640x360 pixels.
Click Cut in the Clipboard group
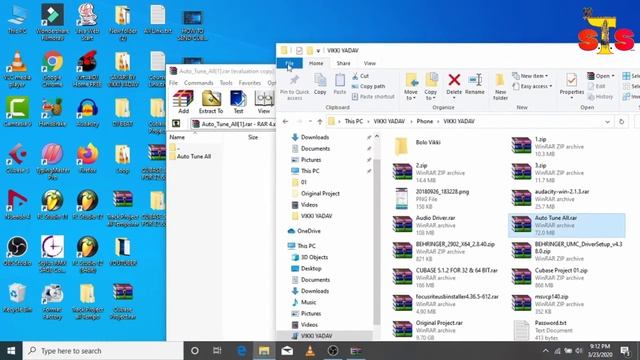click(x=360, y=76)
